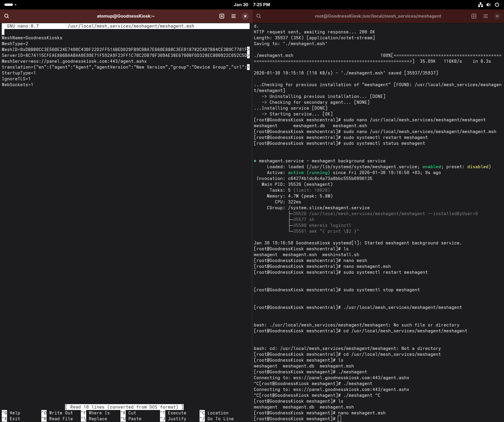Click the 'Memory: 4.7M (peak: 5.8M)' line

(x=300, y=196)
